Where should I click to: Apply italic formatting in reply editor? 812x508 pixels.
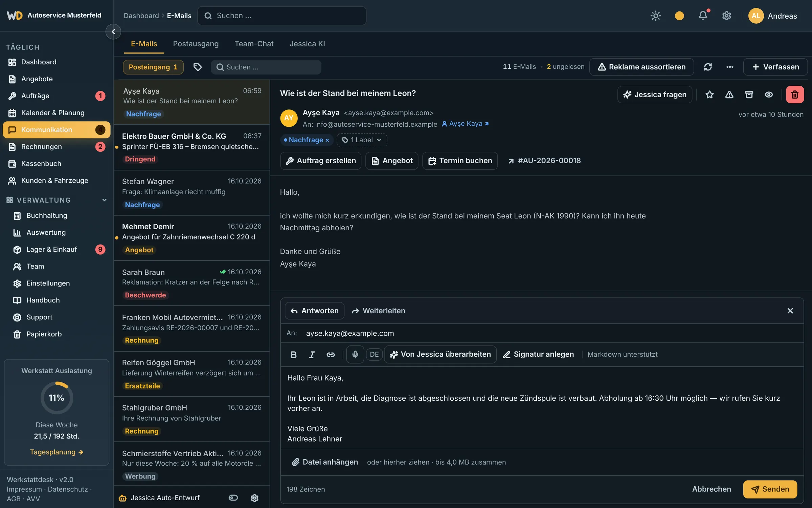click(x=312, y=354)
